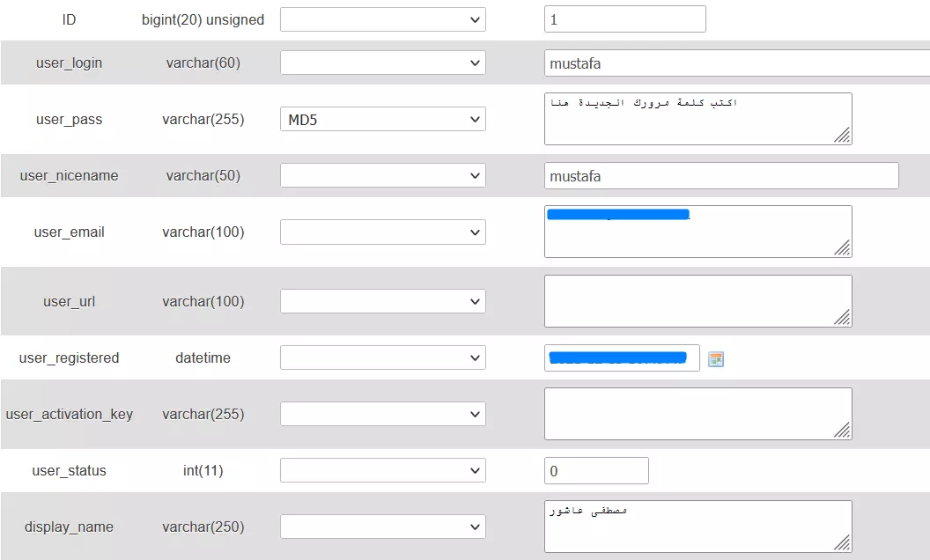Viewport: 930px width, 560px height.
Task: Click the display_name column label
Action: (69, 527)
